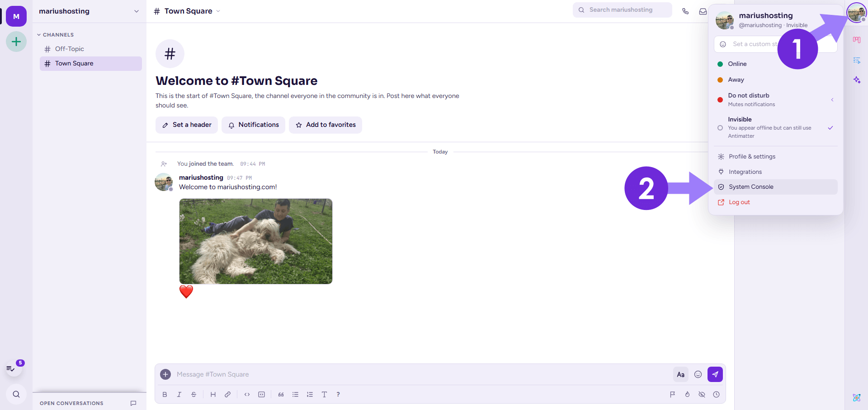Click the Notifications button
This screenshot has height=410, width=868.
pyautogui.click(x=253, y=125)
